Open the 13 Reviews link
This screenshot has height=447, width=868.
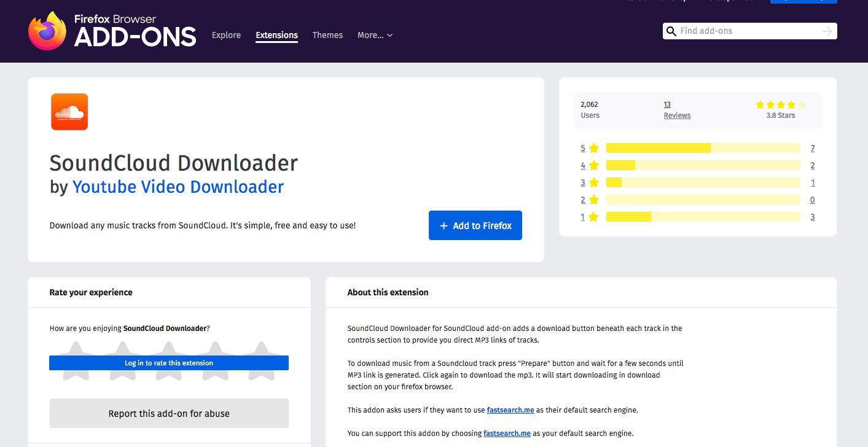[677, 110]
